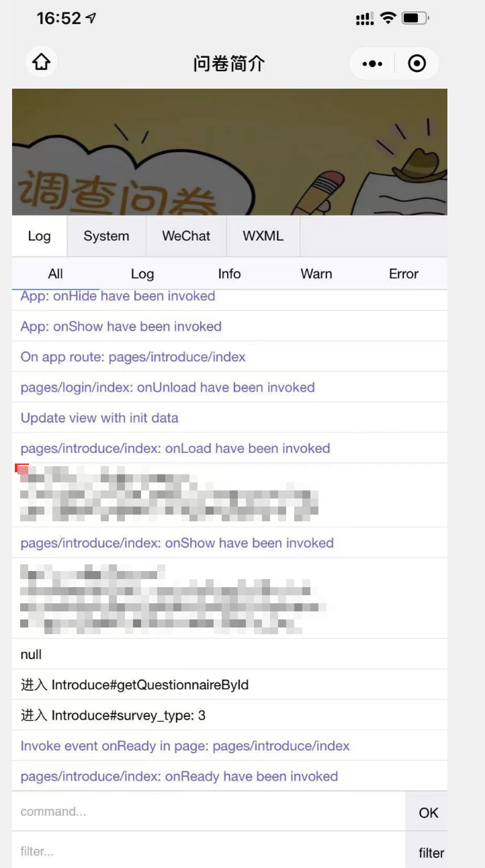The height and width of the screenshot is (868, 485).
Task: Tap the survey banner image
Action: pos(230,152)
